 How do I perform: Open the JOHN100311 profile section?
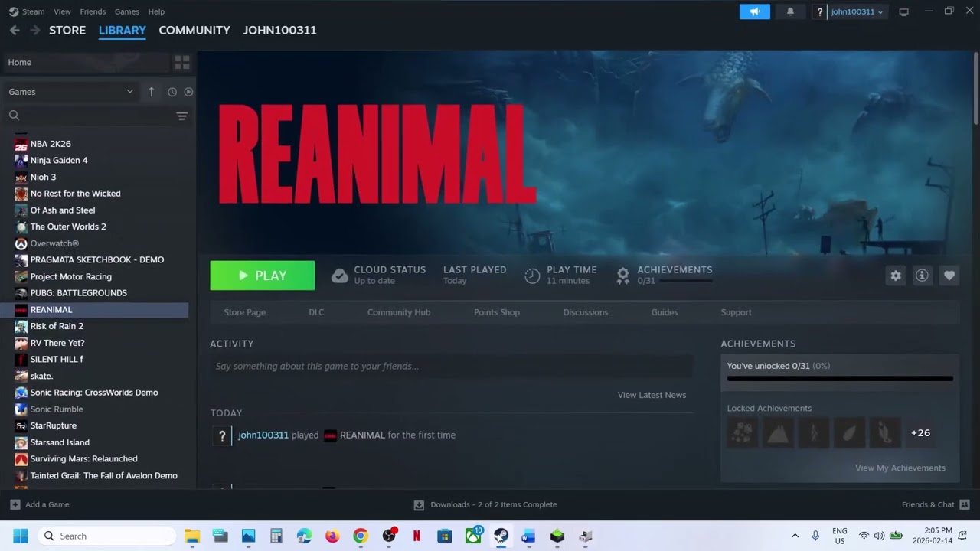click(279, 30)
